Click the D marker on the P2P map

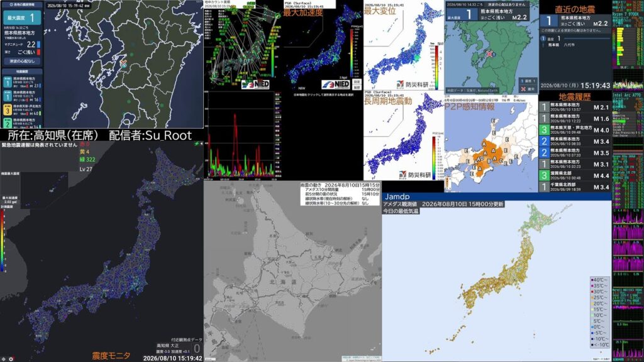(482, 158)
